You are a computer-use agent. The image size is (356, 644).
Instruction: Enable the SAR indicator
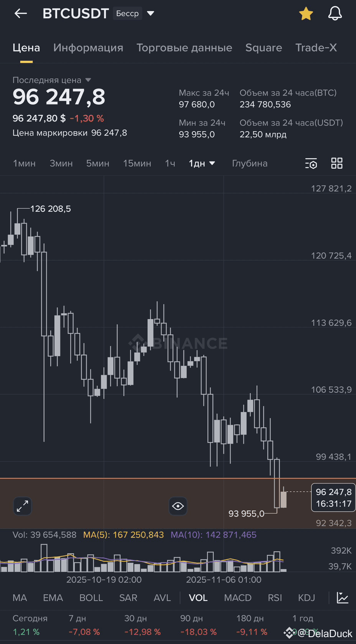(x=128, y=598)
